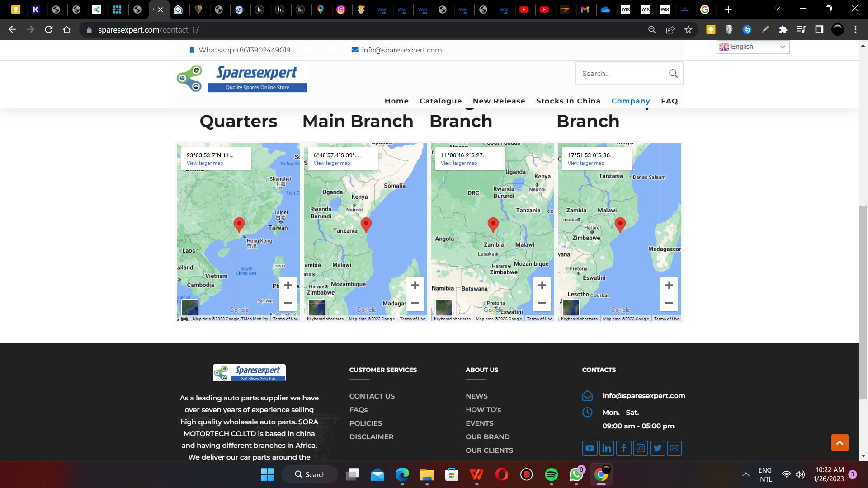
Task: Open the CONTACT US footer link
Action: (372, 396)
